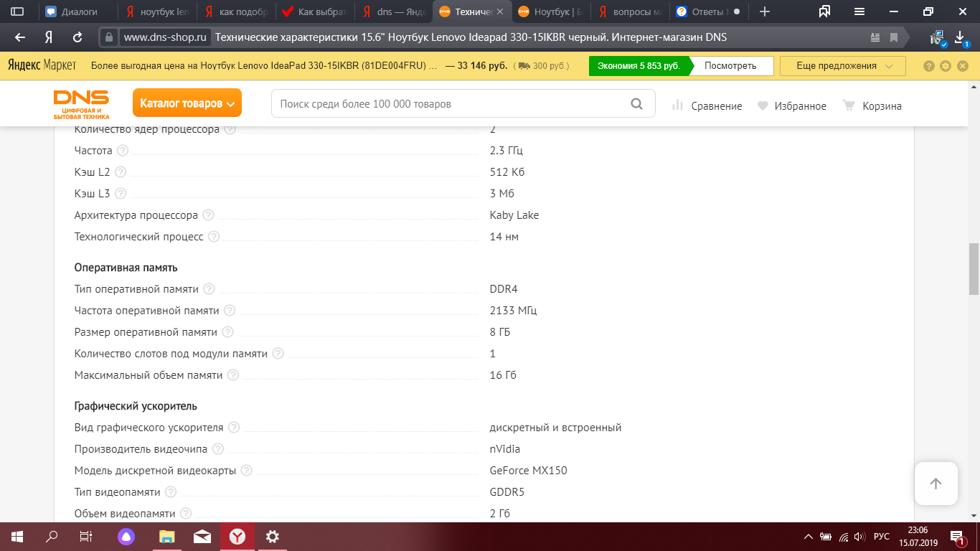Click help icon for Вид графического ускорителя

(x=234, y=428)
